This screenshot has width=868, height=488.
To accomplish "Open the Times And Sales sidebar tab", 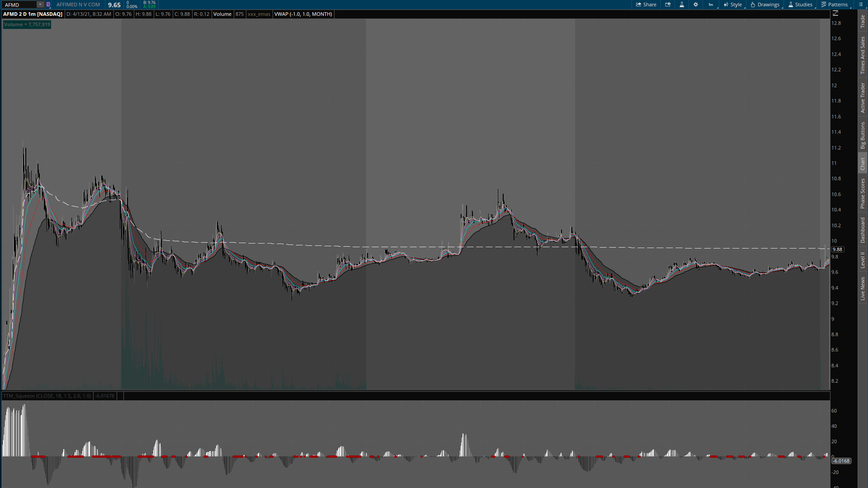I will click(x=863, y=55).
